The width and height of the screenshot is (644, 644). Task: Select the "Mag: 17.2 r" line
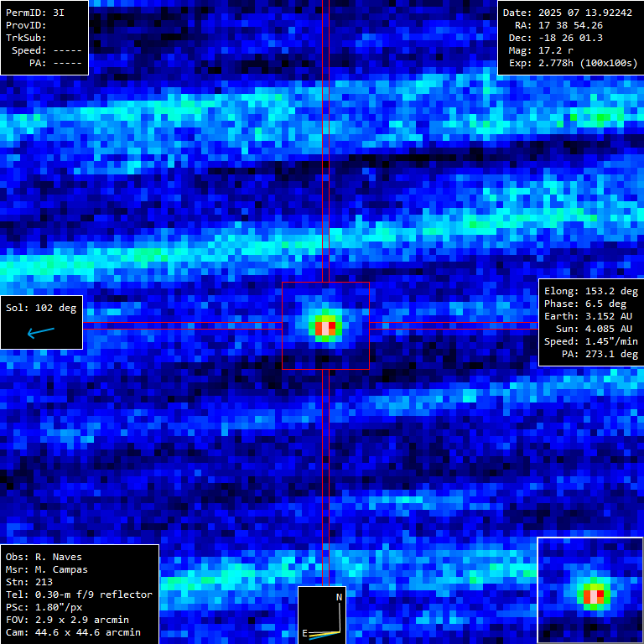click(x=541, y=50)
